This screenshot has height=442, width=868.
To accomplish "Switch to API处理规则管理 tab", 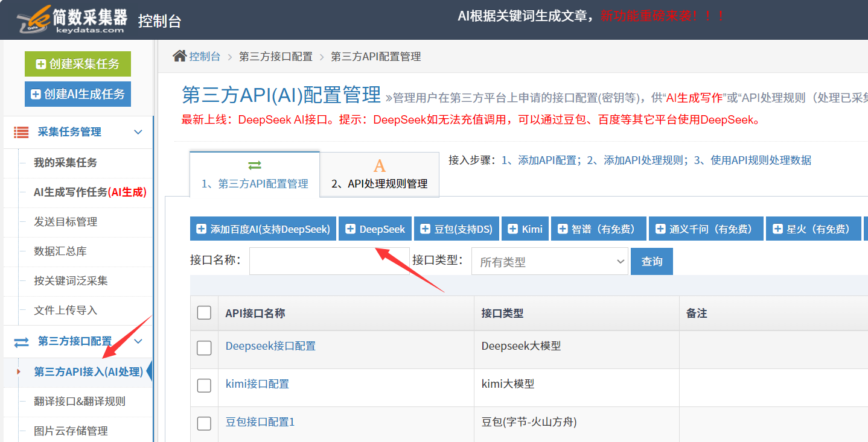I will tap(380, 174).
